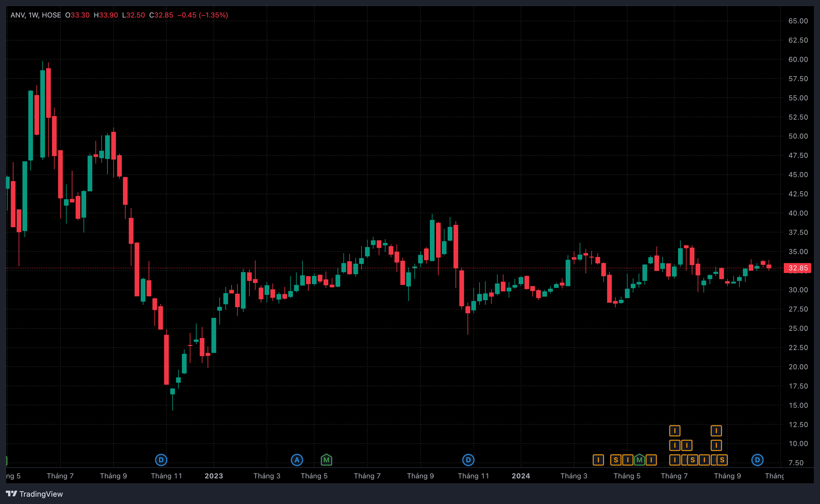
Task: Click the blue A event marker
Action: tap(297, 460)
